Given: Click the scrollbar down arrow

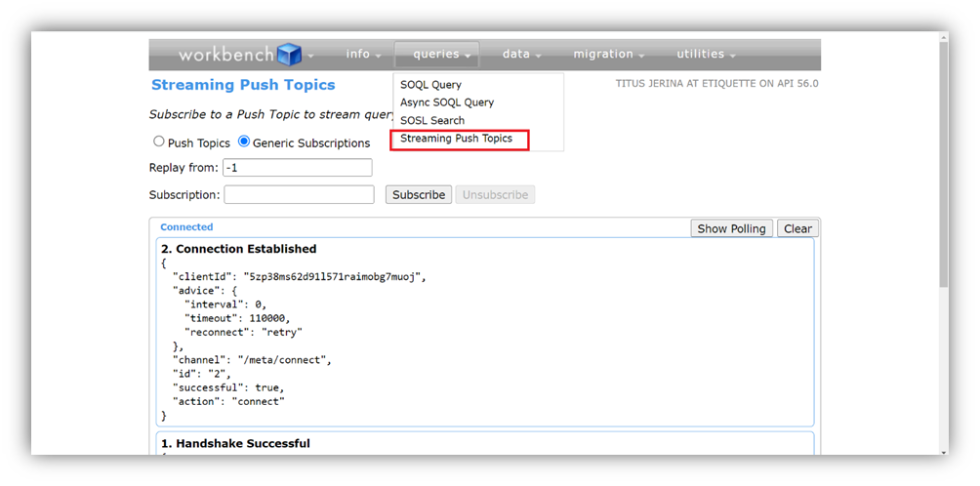Looking at the screenshot, I should click(x=944, y=452).
